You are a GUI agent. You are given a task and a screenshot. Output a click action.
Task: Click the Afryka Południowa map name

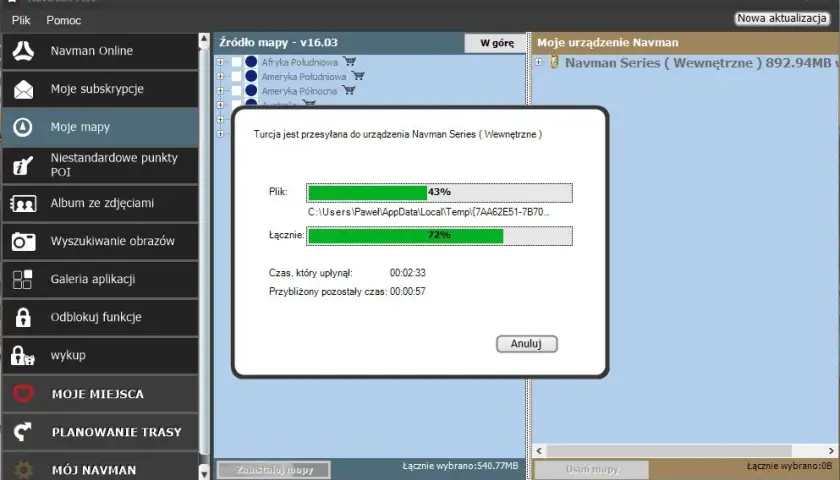(x=299, y=62)
